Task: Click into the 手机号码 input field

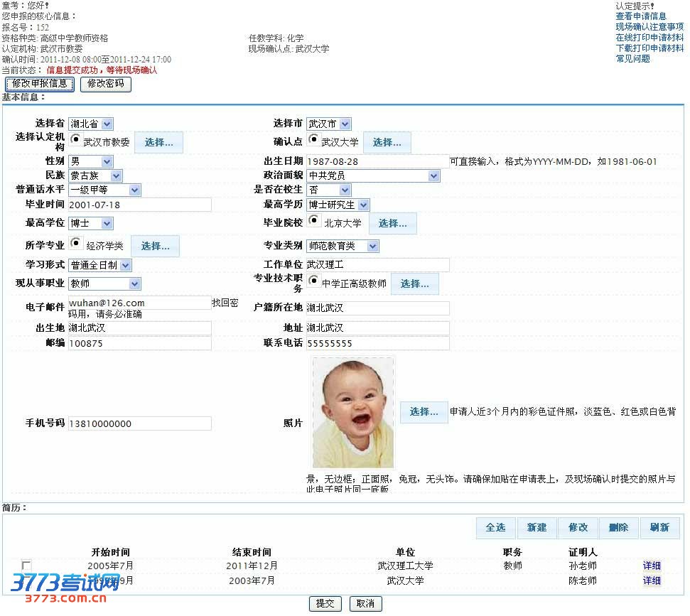Action: (139, 424)
